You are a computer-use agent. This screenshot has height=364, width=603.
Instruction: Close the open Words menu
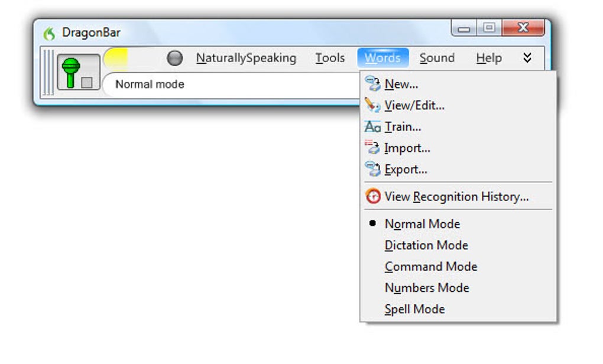click(382, 58)
